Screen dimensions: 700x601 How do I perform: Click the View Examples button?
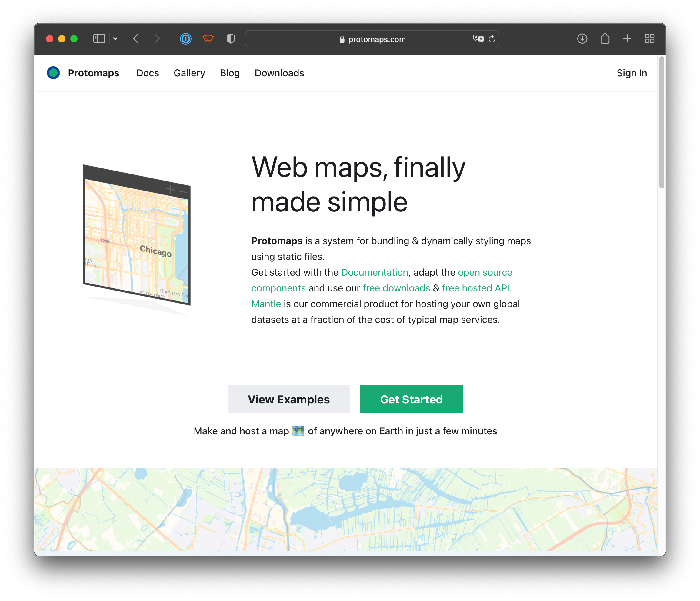(x=288, y=399)
